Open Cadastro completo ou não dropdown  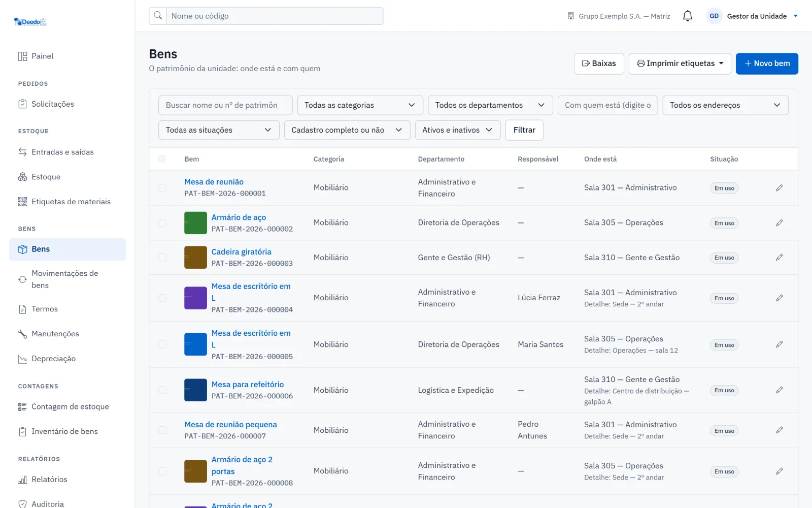click(347, 130)
